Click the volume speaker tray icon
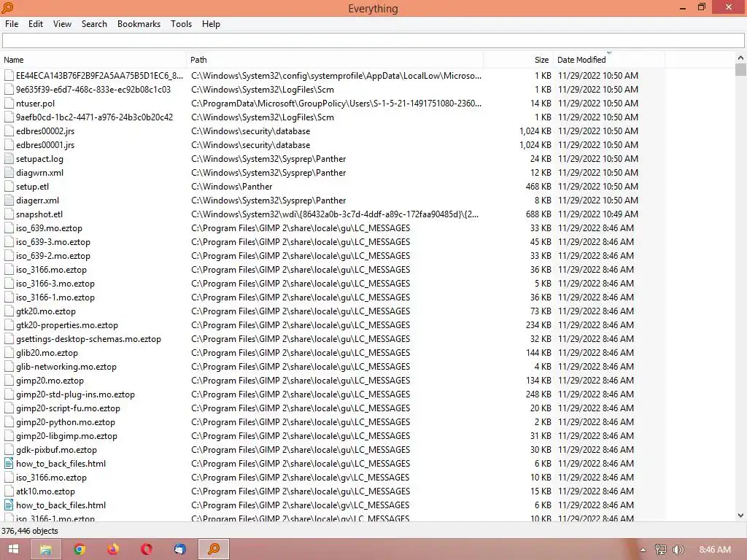The height and width of the screenshot is (560, 747). pos(678,550)
